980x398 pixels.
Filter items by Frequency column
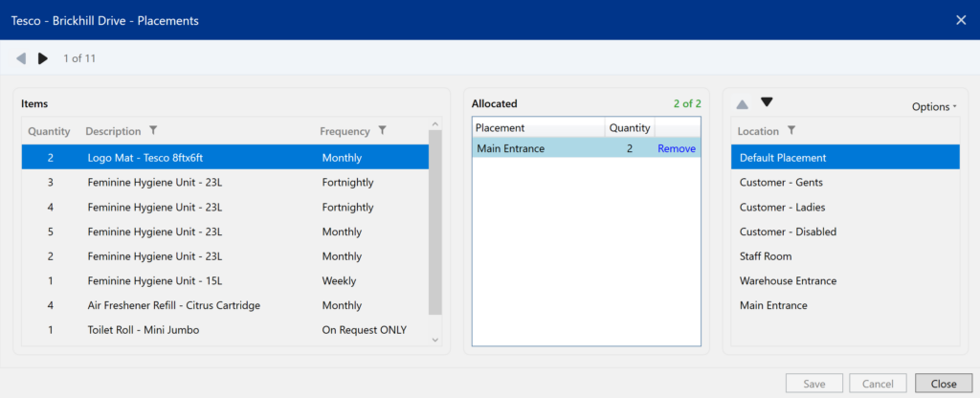click(x=382, y=131)
